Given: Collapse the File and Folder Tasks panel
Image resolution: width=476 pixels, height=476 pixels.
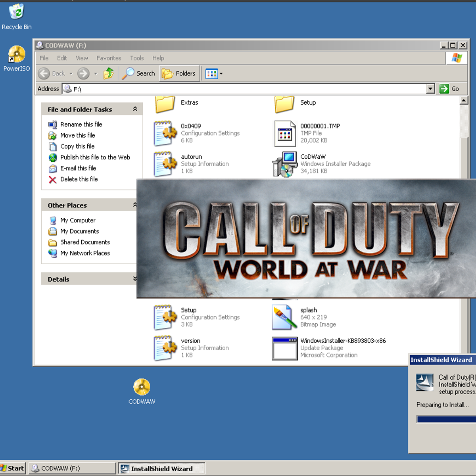Looking at the screenshot, I should pyautogui.click(x=135, y=109).
